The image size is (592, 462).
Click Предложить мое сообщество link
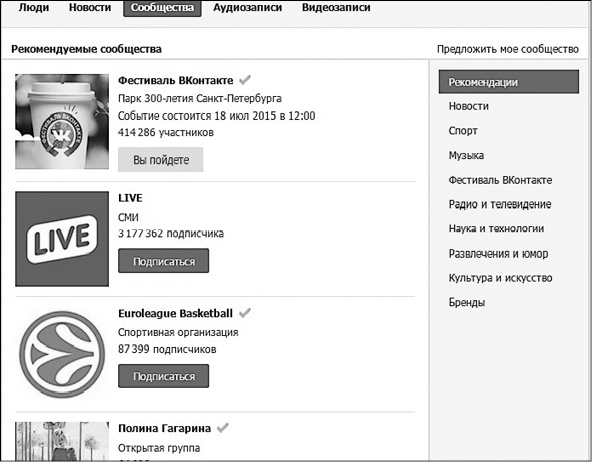[x=507, y=49]
